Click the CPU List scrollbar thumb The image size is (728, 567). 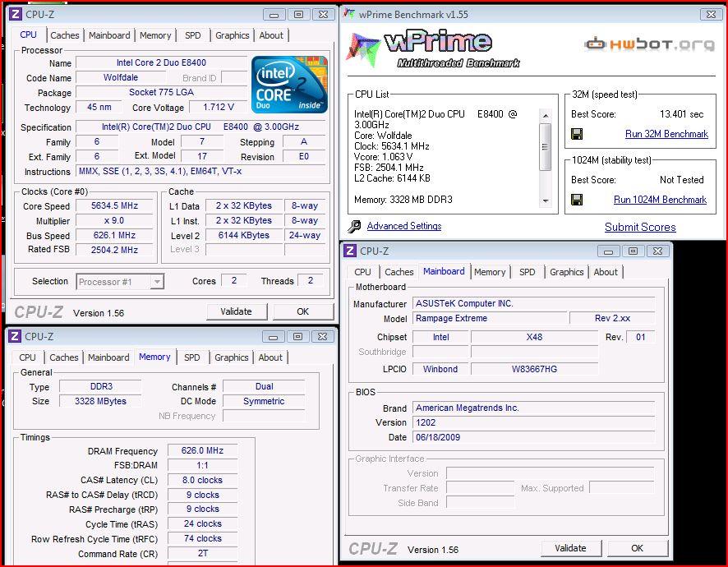546,147
